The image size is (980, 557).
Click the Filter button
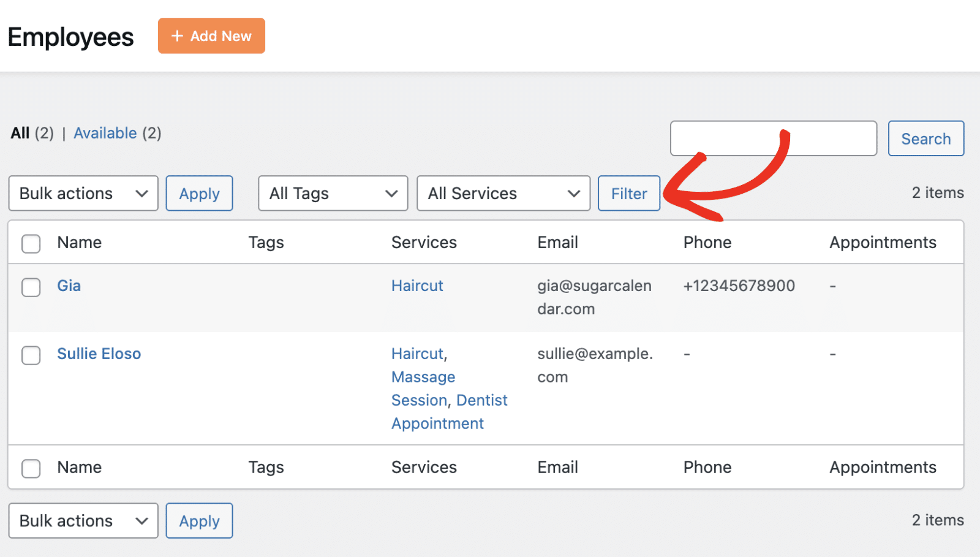coord(628,194)
